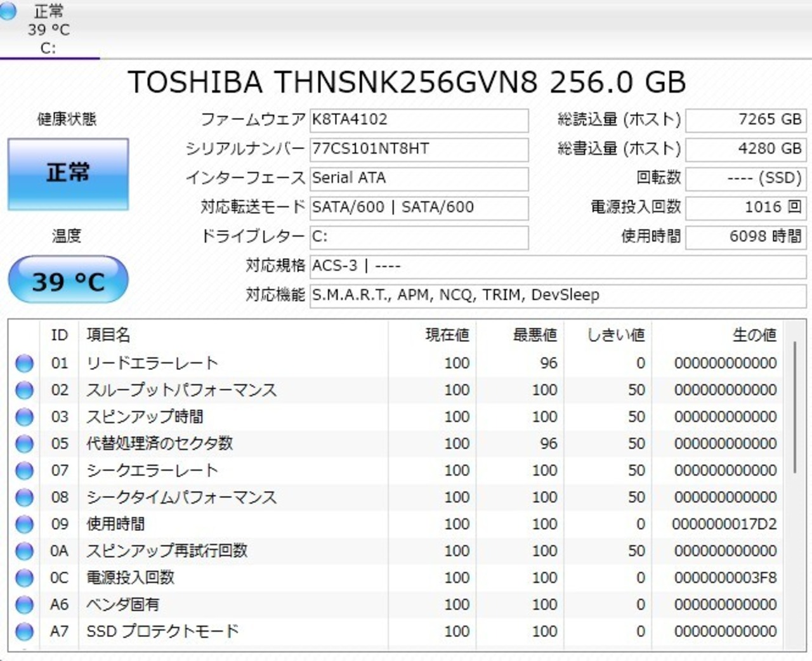Click status orb for シークタイムパフォーマンス row
812x661 pixels.
(x=24, y=497)
